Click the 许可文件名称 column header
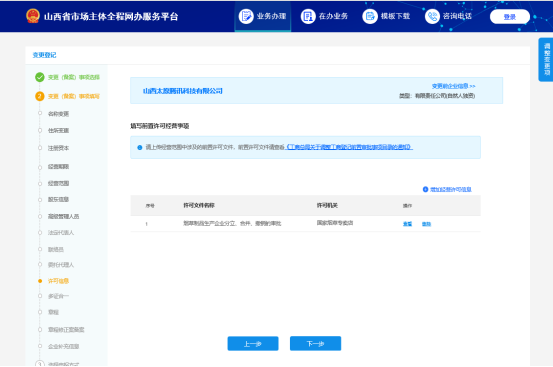553x367 pixels. coord(199,205)
